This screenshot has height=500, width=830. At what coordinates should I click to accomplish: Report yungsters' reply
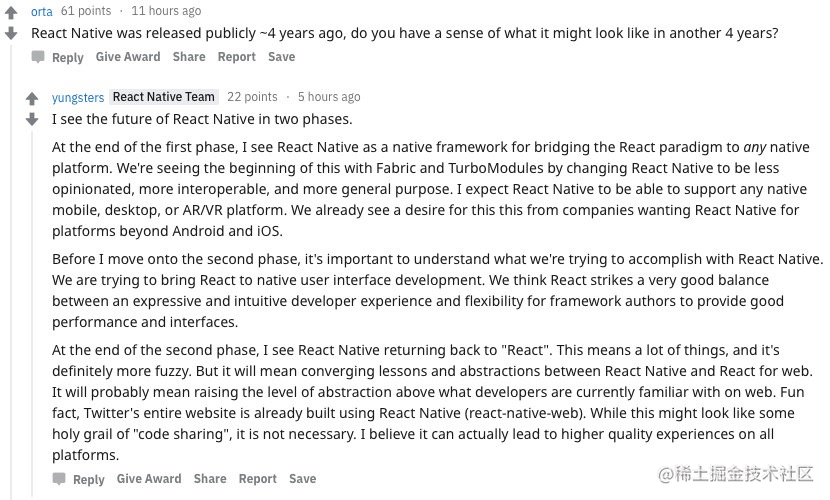pyautogui.click(x=258, y=479)
